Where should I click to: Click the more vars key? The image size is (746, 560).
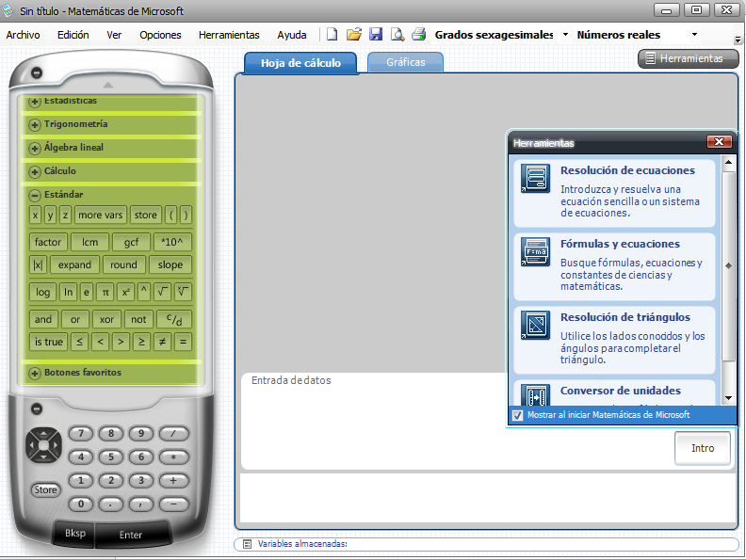[101, 215]
